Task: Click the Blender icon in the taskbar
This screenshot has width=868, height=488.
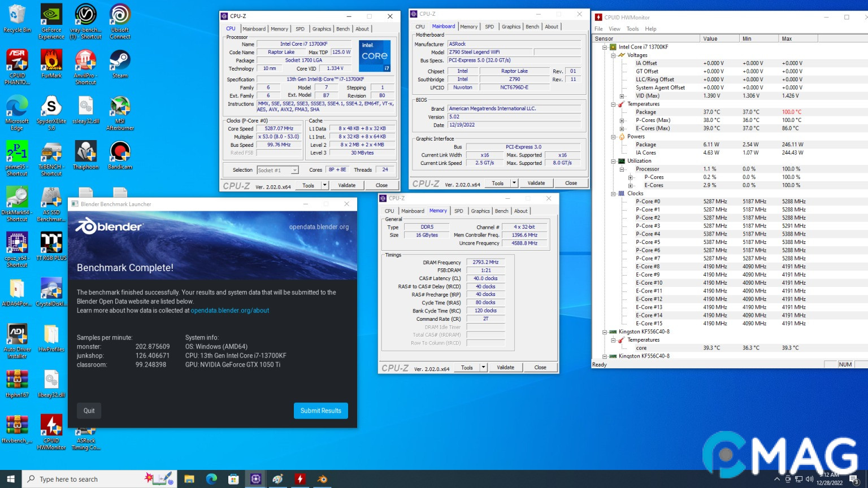Action: (322, 479)
